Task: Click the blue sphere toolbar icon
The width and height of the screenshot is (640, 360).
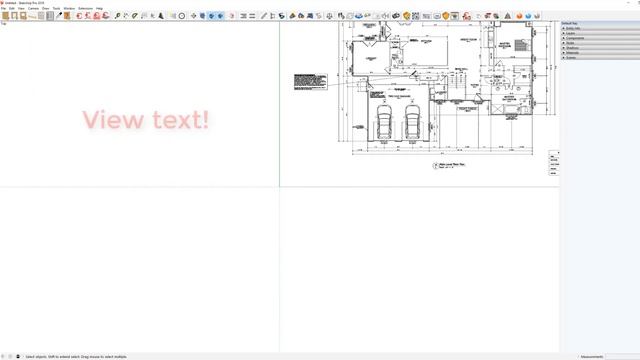Action: 528,16
